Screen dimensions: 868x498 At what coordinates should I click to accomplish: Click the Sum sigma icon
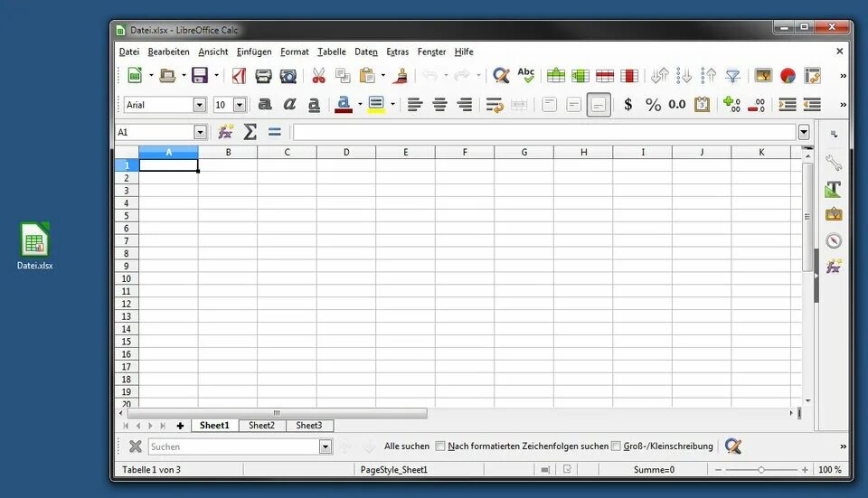(x=250, y=132)
